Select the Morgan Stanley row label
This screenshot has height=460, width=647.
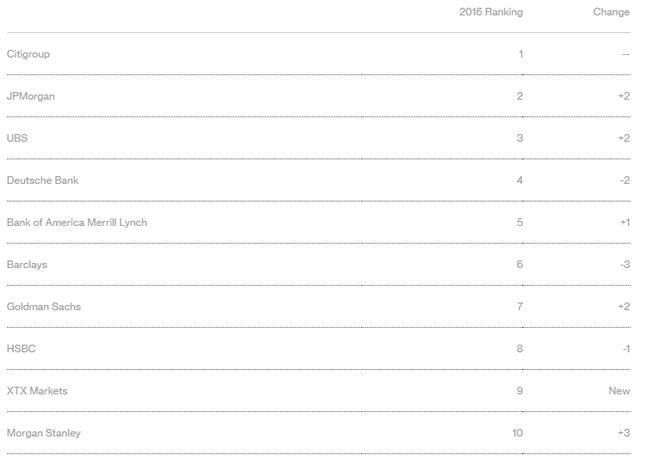tap(44, 433)
